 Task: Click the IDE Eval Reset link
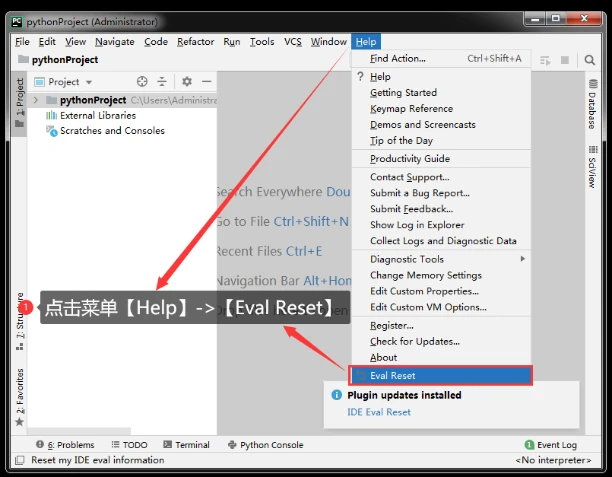pyautogui.click(x=379, y=412)
